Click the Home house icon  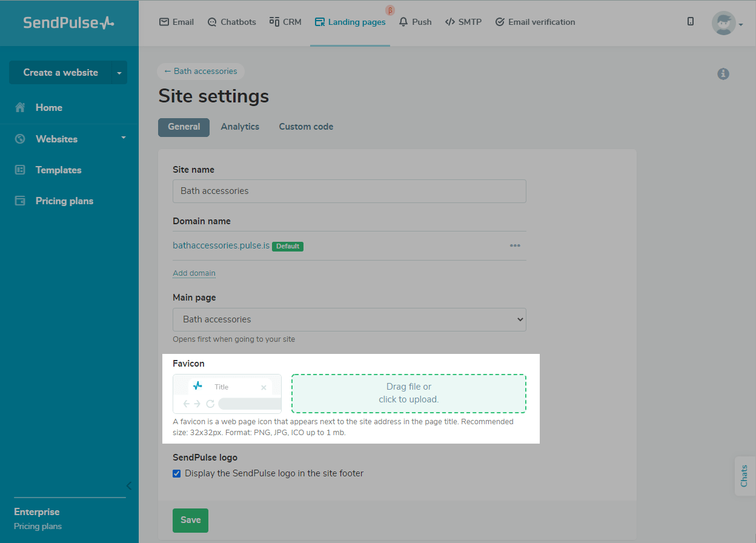click(20, 107)
